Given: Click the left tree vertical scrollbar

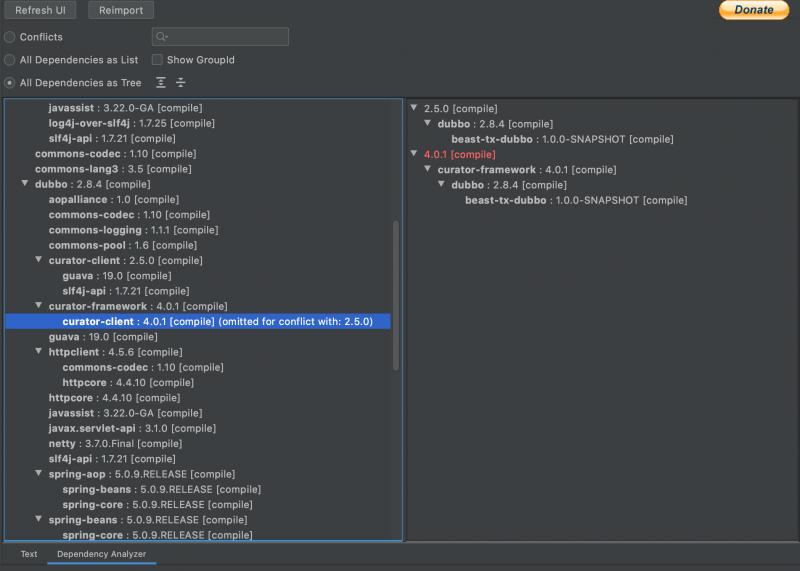Looking at the screenshot, I should coord(396,295).
